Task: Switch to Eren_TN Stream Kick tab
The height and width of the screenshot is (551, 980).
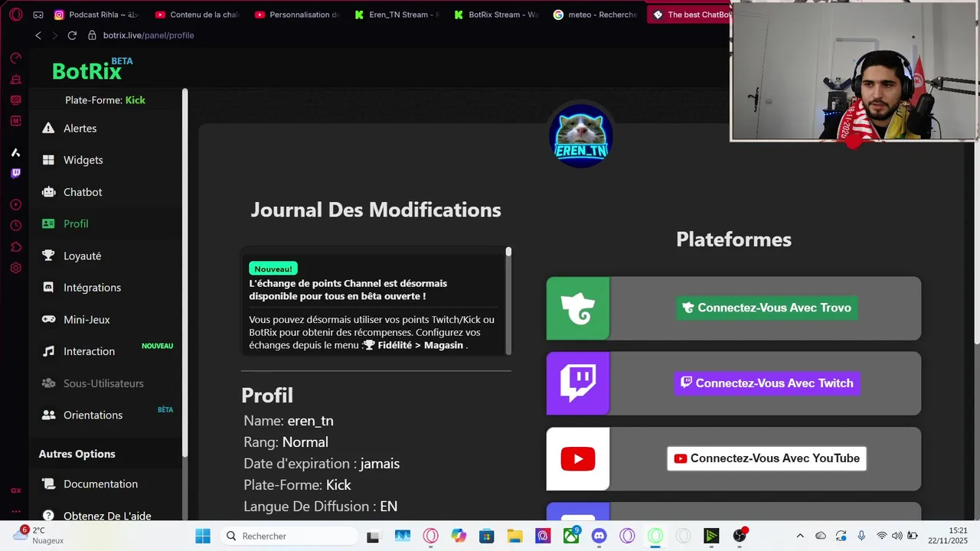Action: pyautogui.click(x=396, y=15)
